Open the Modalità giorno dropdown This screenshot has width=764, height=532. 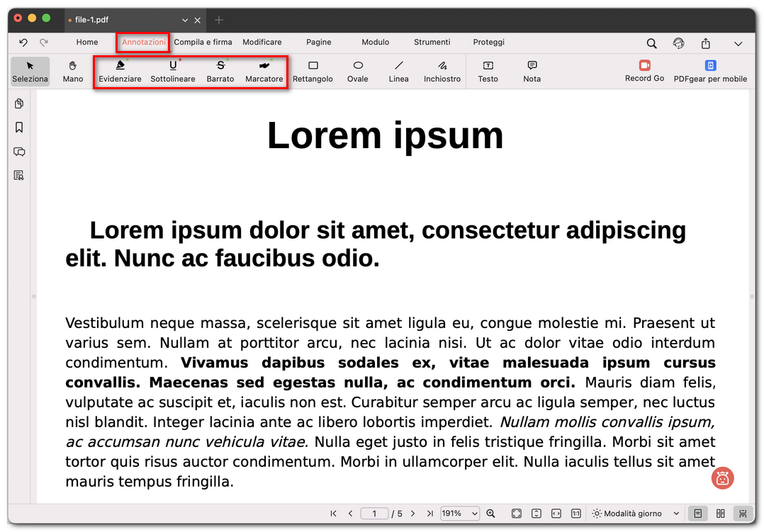click(x=636, y=514)
